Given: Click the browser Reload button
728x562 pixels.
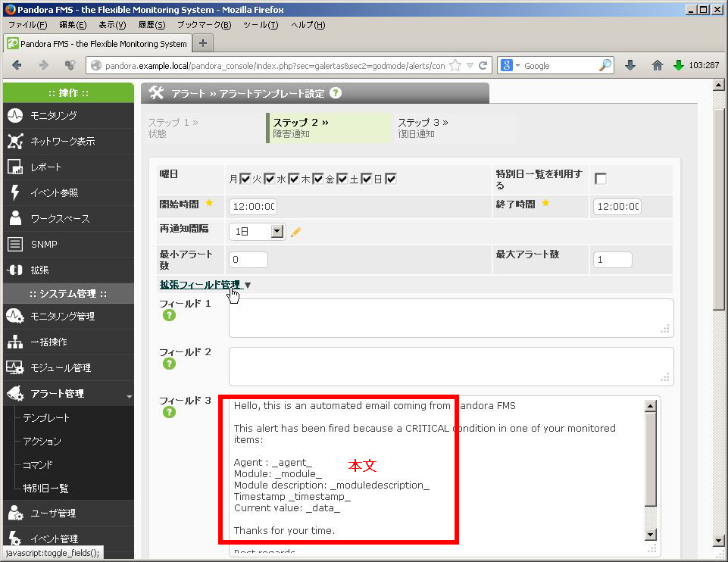Looking at the screenshot, I should click(x=483, y=65).
